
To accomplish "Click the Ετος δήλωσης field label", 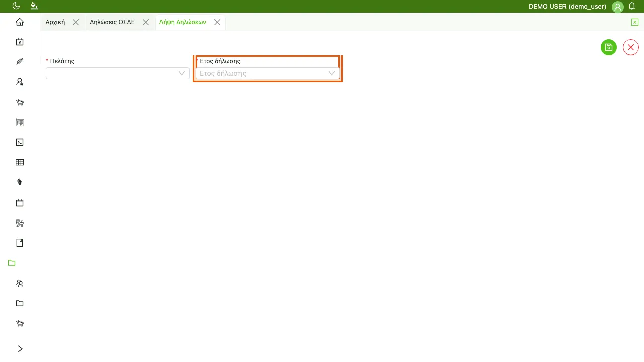I will 220,61.
